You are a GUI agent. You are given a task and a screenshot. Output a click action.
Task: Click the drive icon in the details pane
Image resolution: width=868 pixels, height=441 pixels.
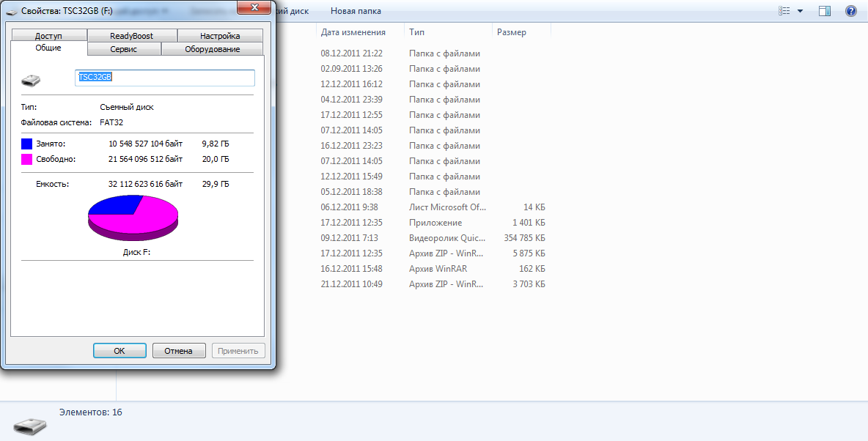point(30,425)
